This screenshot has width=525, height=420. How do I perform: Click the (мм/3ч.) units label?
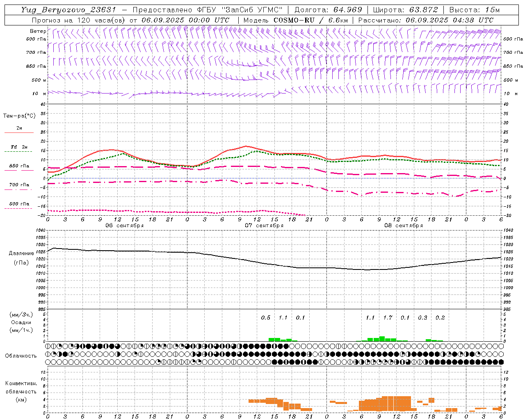(x=21, y=315)
